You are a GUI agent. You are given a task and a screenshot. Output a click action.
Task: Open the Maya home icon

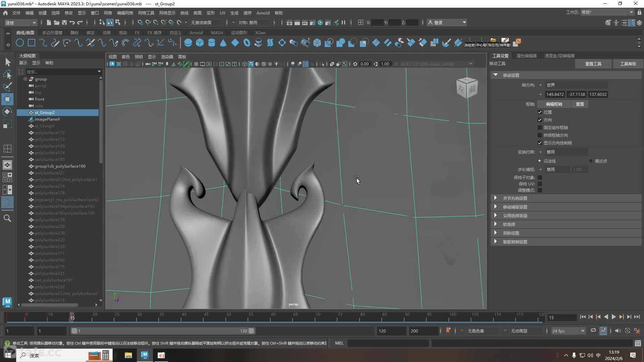(5, 13)
